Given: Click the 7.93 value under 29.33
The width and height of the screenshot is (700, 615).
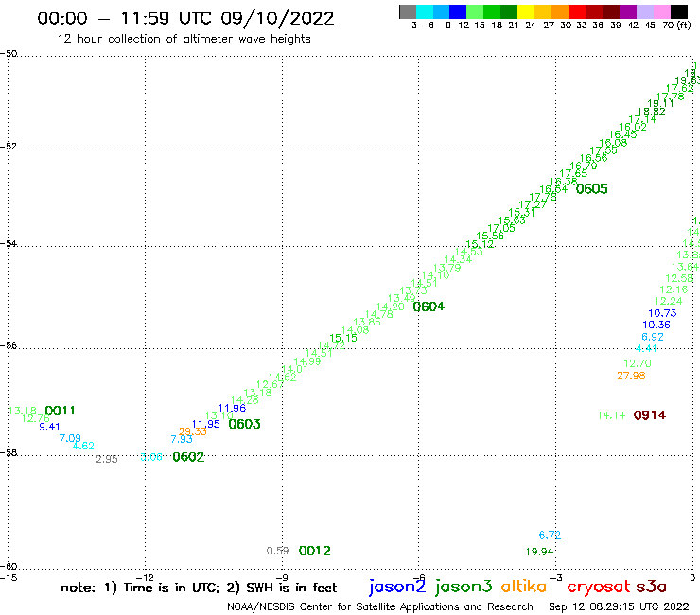Looking at the screenshot, I should tap(182, 439).
